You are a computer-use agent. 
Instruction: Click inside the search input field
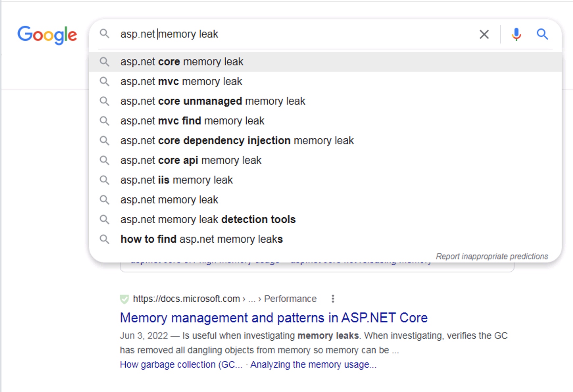click(296, 34)
